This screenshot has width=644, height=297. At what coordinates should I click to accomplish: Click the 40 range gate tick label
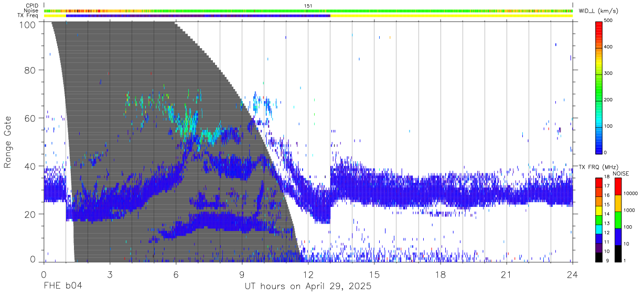click(x=31, y=166)
